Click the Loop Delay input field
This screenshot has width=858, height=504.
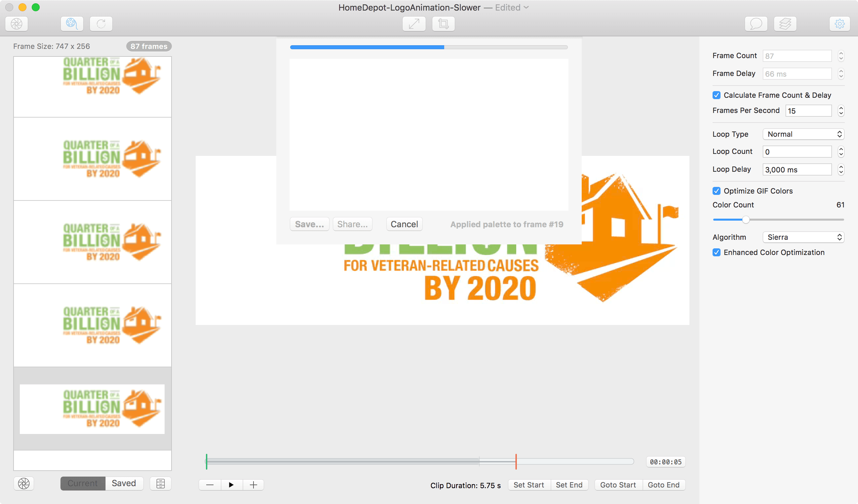(797, 169)
